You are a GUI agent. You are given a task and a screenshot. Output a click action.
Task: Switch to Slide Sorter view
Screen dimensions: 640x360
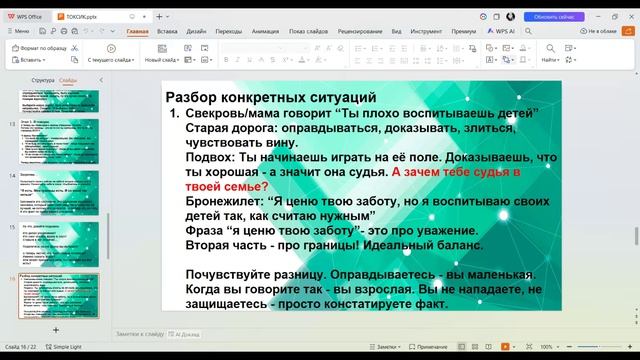(x=475, y=347)
